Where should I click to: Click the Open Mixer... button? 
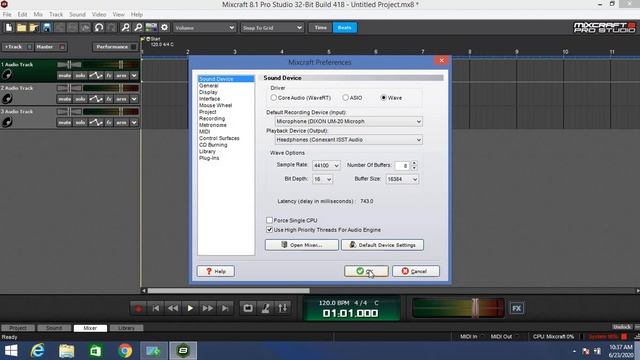coord(302,245)
